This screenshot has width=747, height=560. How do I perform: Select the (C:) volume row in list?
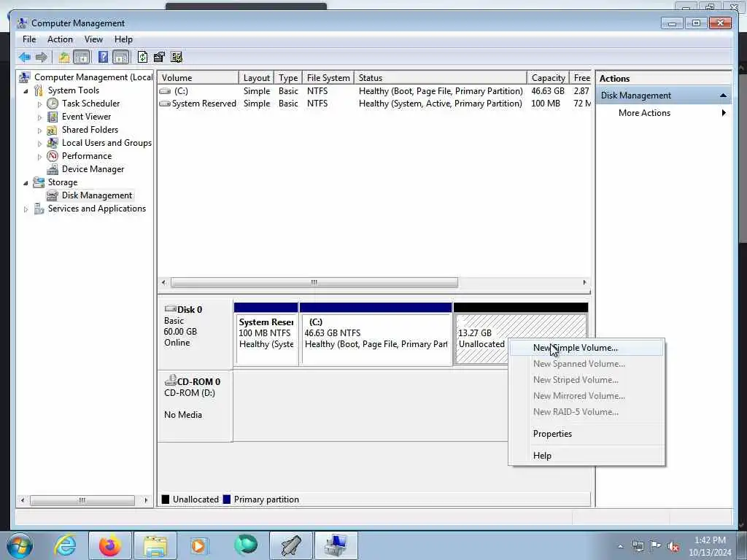coord(374,91)
